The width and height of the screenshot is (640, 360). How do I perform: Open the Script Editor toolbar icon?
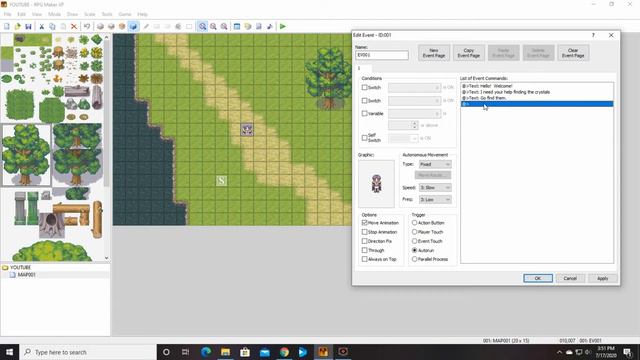258,27
